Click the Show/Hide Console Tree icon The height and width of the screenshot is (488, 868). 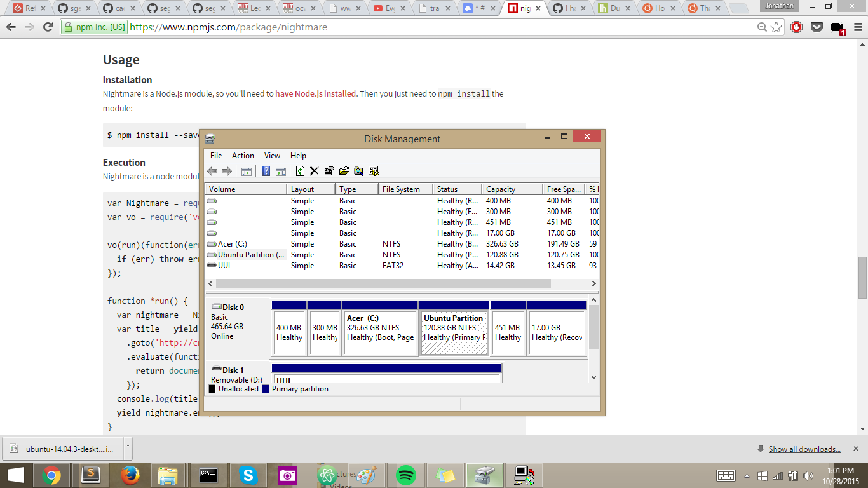[x=247, y=171]
